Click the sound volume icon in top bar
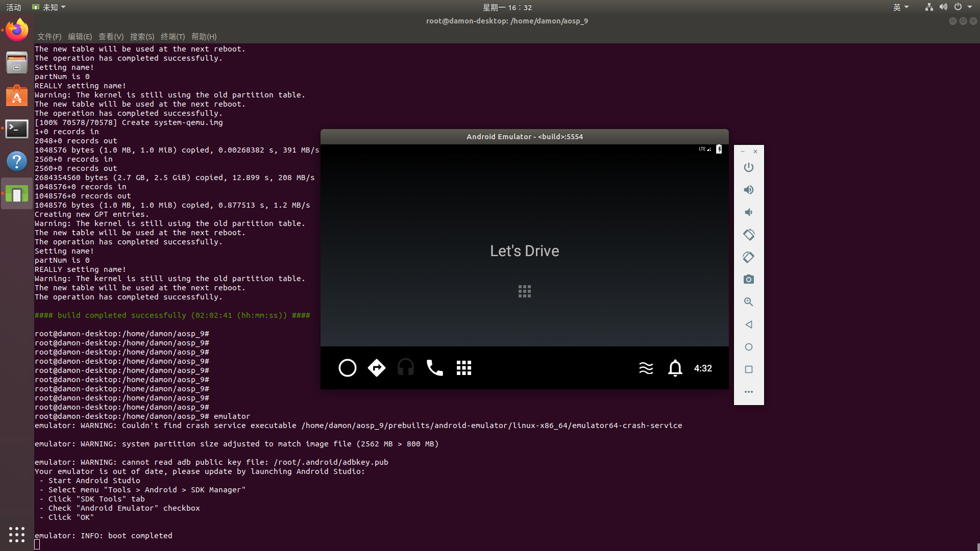 [x=943, y=7]
